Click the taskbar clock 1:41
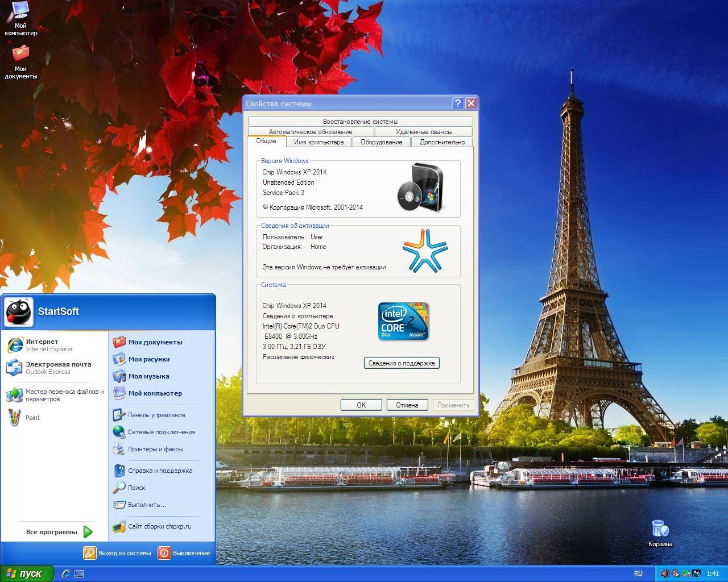Viewport: 728px width, 582px height. [x=713, y=573]
